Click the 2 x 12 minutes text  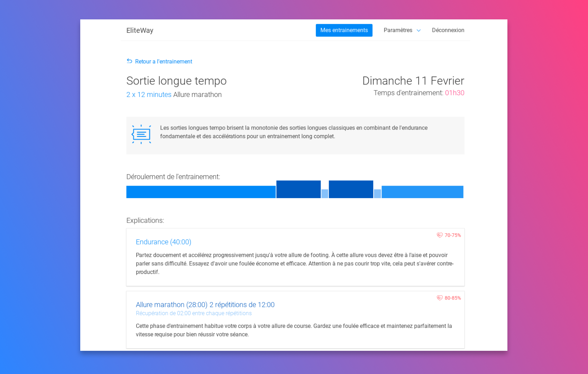149,95
